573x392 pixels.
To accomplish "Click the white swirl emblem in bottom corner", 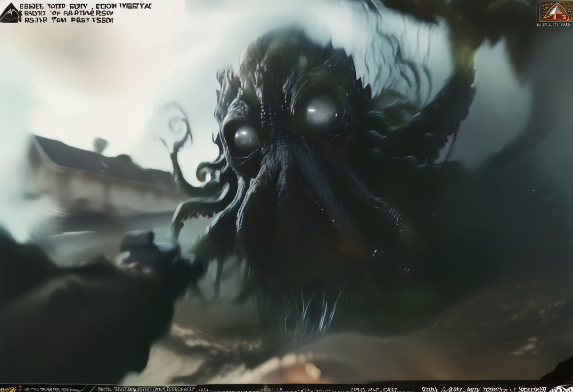I will coord(562,389).
